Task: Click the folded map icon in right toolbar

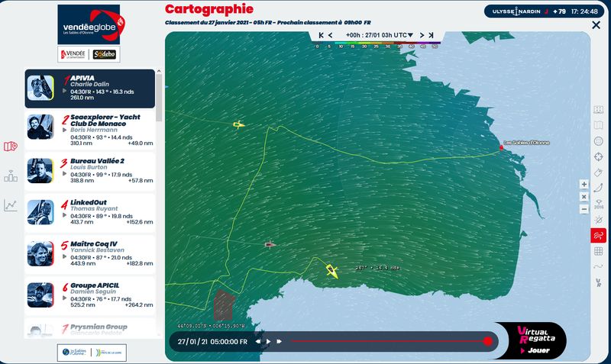Action: coord(598,125)
